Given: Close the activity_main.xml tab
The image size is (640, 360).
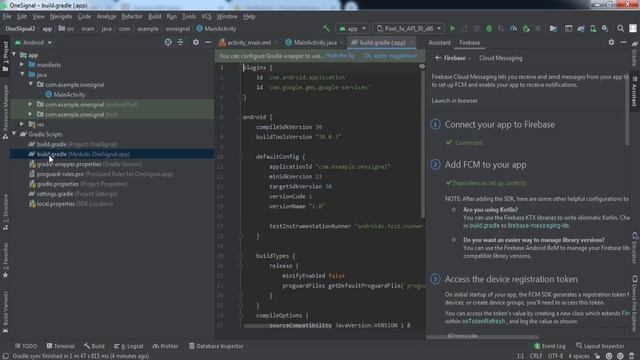Looking at the screenshot, I should [x=276, y=42].
